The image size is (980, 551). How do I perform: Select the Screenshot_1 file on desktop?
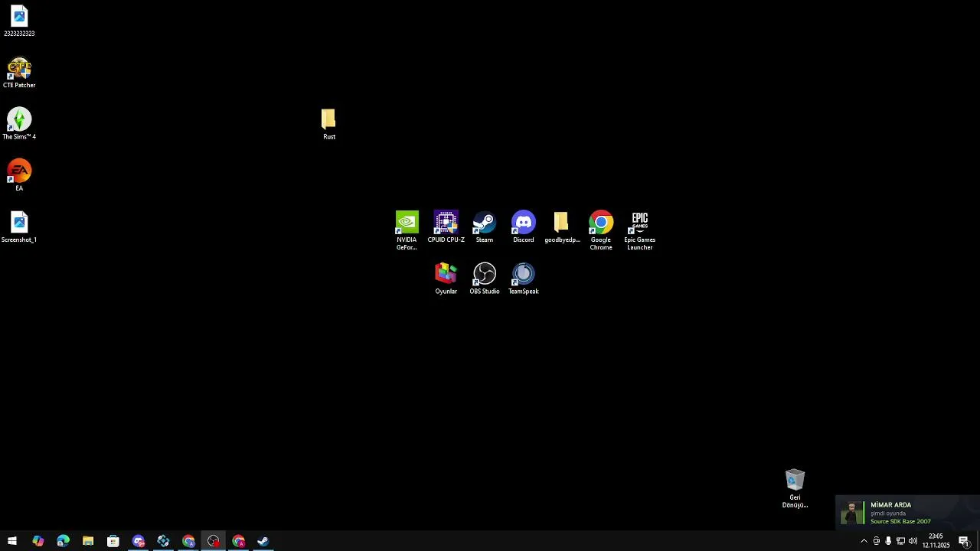19,227
